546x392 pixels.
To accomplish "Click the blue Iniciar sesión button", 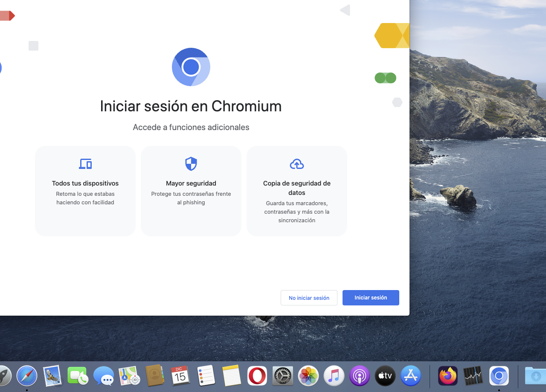I will point(371,298).
